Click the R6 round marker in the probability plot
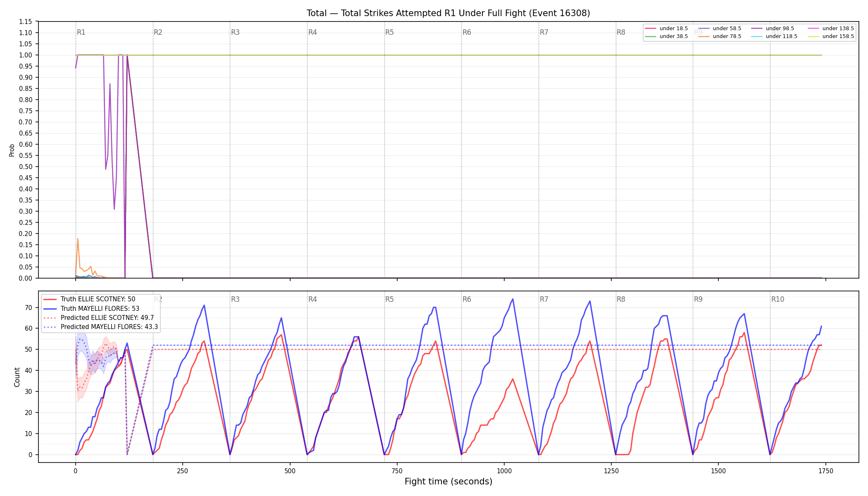868x496 pixels. [467, 32]
